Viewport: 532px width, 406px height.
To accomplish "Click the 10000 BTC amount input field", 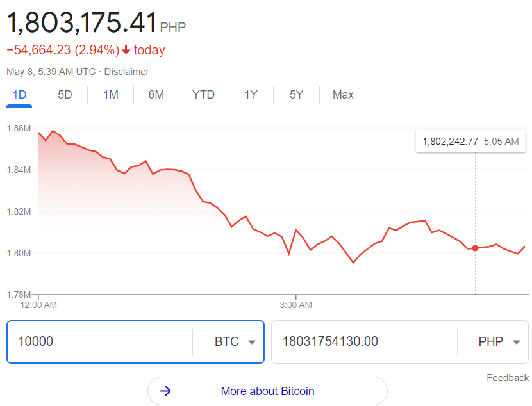I will tap(99, 341).
